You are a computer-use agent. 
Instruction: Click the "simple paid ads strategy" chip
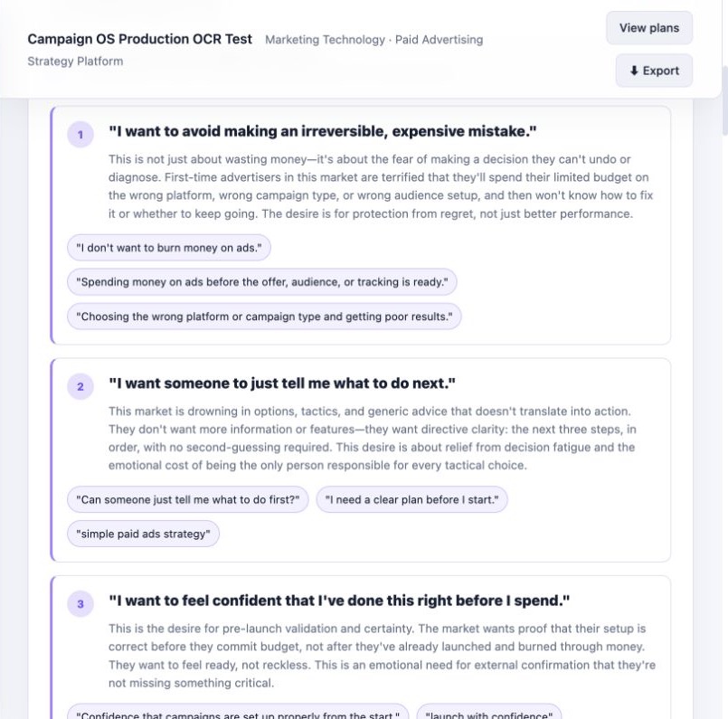pyautogui.click(x=143, y=535)
